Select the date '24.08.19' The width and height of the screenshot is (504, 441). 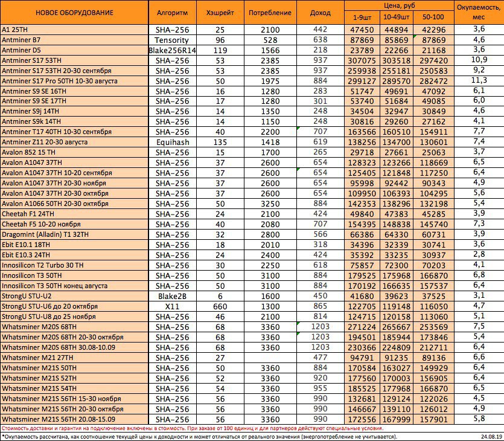[x=491, y=437]
